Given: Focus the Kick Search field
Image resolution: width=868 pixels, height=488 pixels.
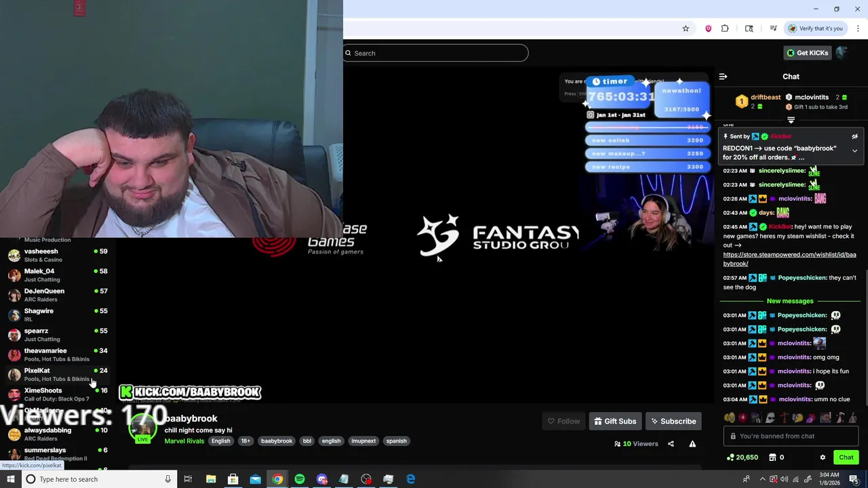Looking at the screenshot, I should click(435, 53).
